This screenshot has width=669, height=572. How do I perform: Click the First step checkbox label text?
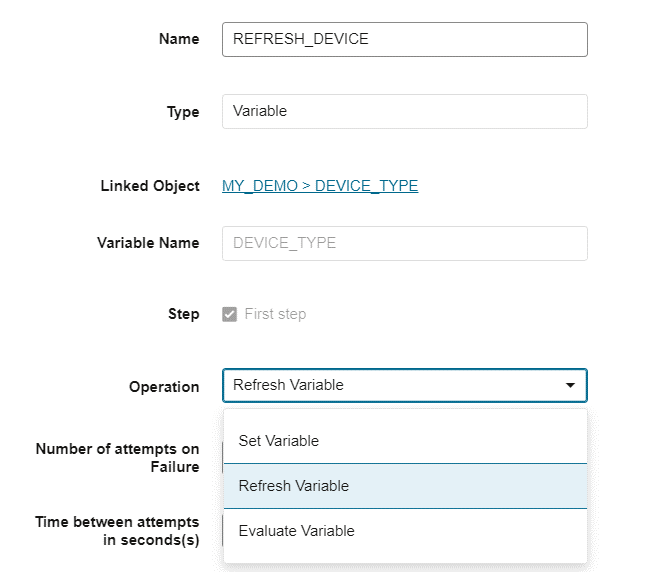(x=275, y=314)
